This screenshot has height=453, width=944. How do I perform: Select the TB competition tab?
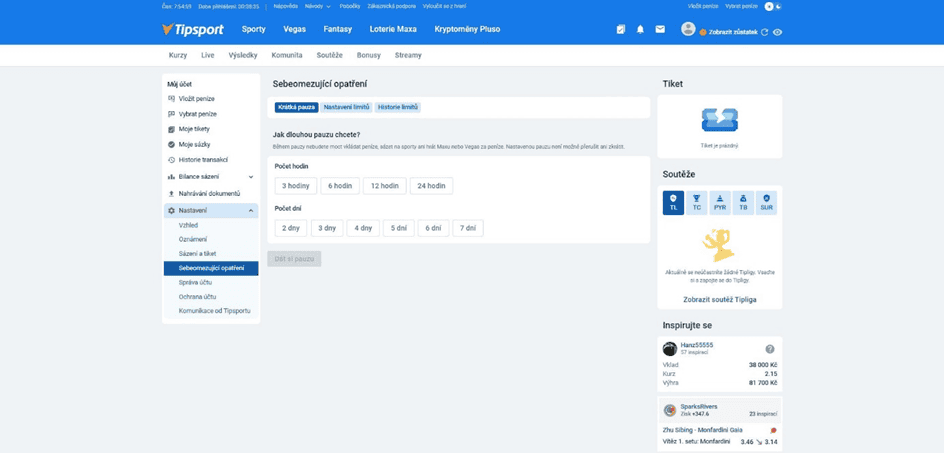tap(744, 202)
